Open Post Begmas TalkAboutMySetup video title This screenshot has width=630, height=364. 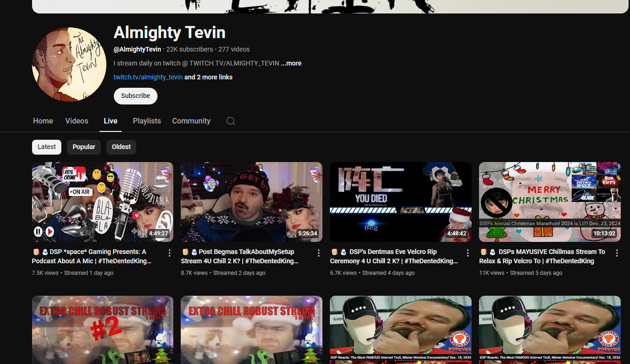pos(240,256)
